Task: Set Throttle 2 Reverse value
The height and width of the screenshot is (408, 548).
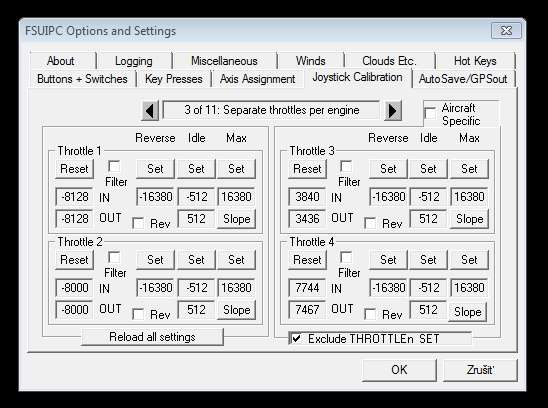Action: tap(155, 260)
